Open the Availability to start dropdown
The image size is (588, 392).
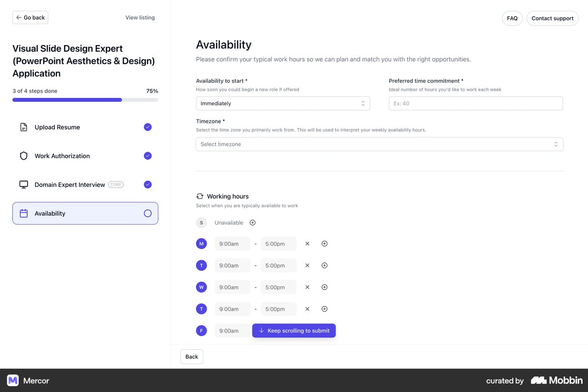283,103
